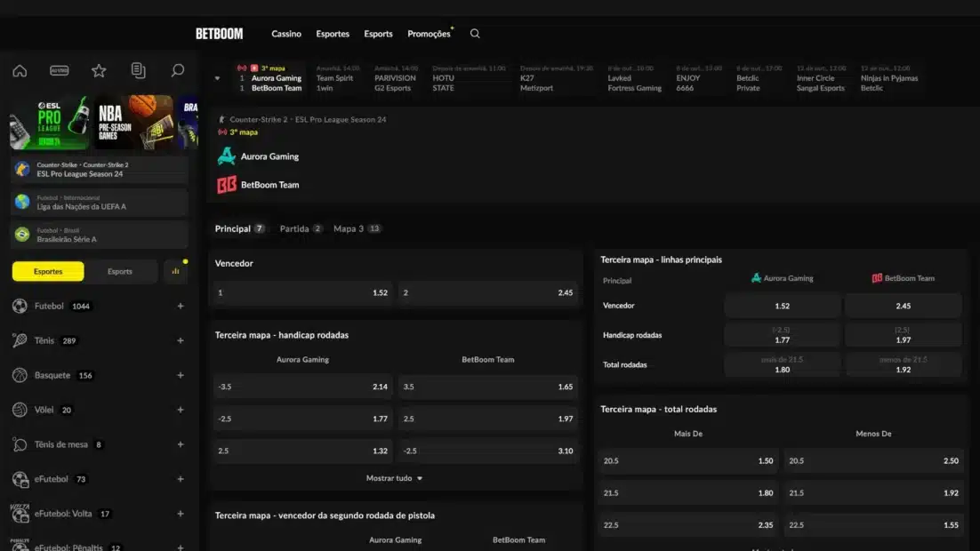Click the Vôlei ball icon

click(20, 410)
